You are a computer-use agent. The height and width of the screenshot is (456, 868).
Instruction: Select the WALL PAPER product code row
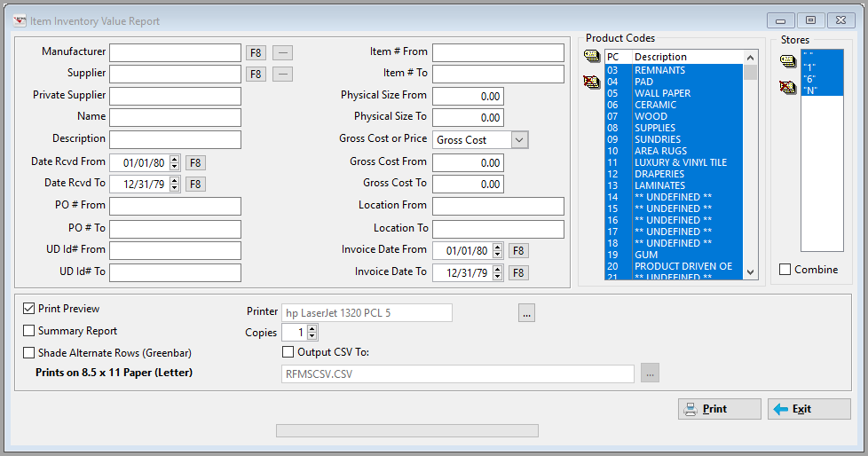674,93
